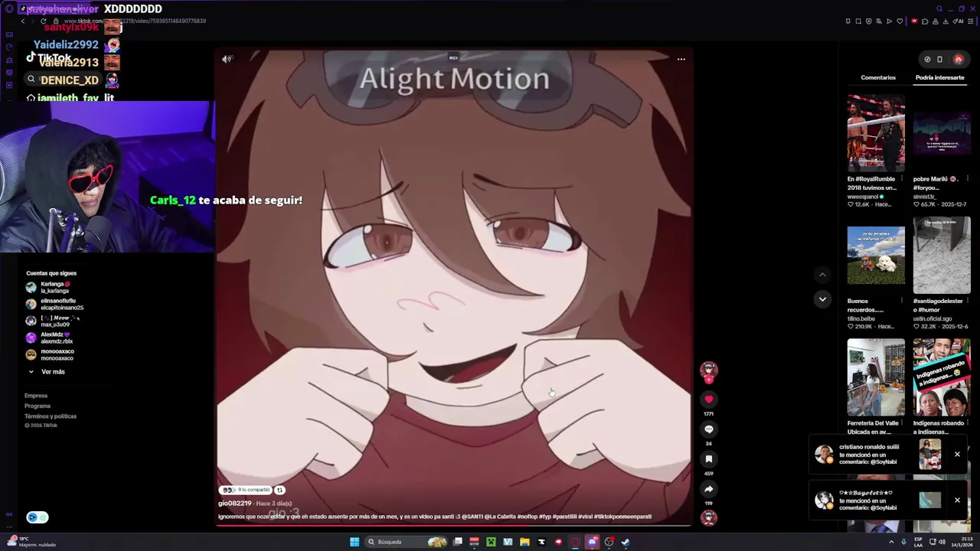
Task: Click the Programa footer link
Action: 38,406
